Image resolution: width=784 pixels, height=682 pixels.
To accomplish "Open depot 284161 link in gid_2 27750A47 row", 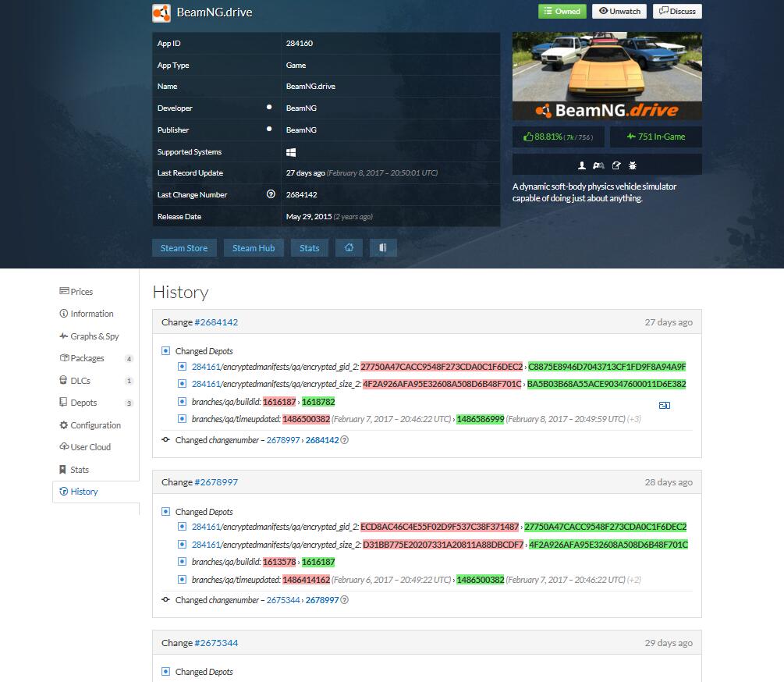I will 206,367.
